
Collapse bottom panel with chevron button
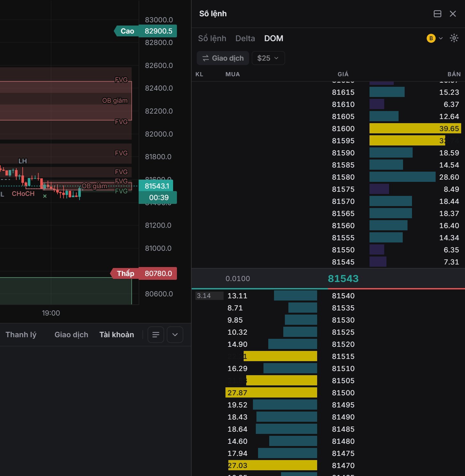coord(175,335)
